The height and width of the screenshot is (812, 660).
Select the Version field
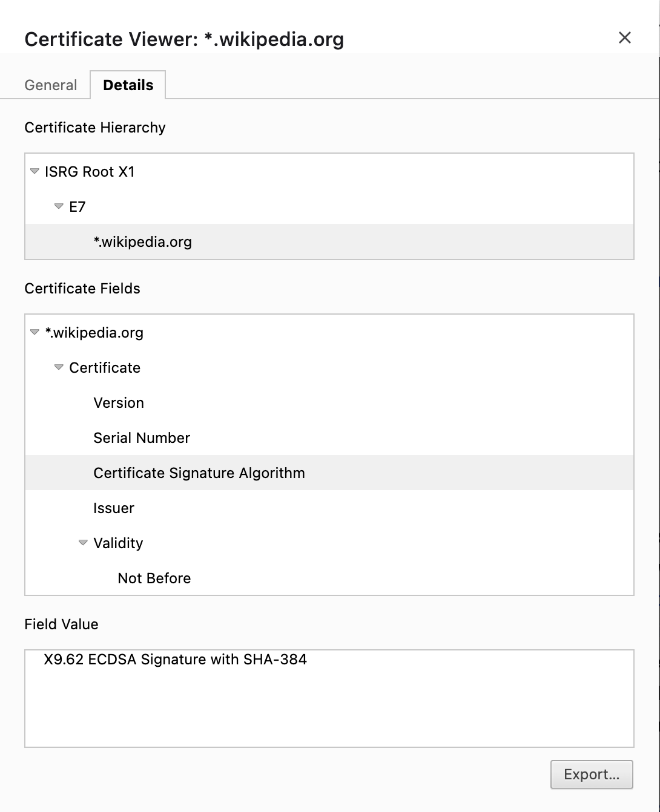pos(118,402)
